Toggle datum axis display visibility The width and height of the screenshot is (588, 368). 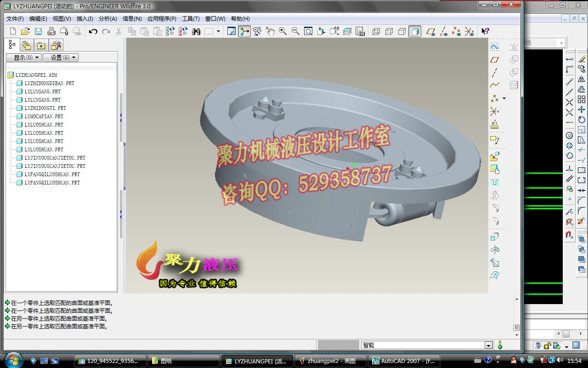444,31
